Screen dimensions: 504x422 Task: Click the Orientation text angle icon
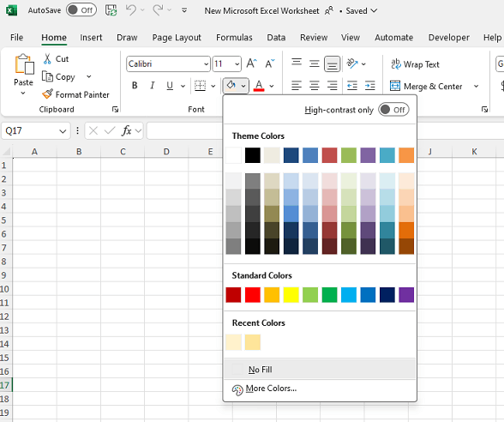pyautogui.click(x=352, y=63)
